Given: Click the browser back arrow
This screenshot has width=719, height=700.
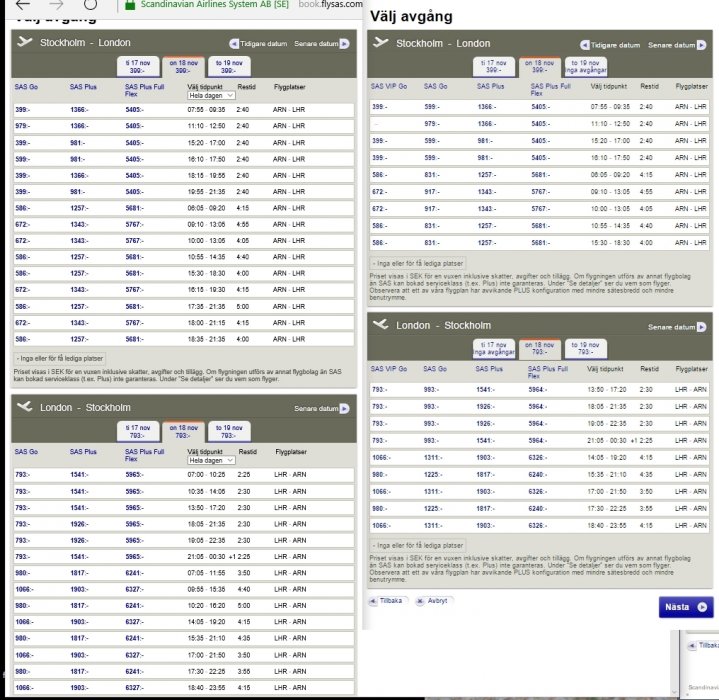Looking at the screenshot, I should [23, 5].
